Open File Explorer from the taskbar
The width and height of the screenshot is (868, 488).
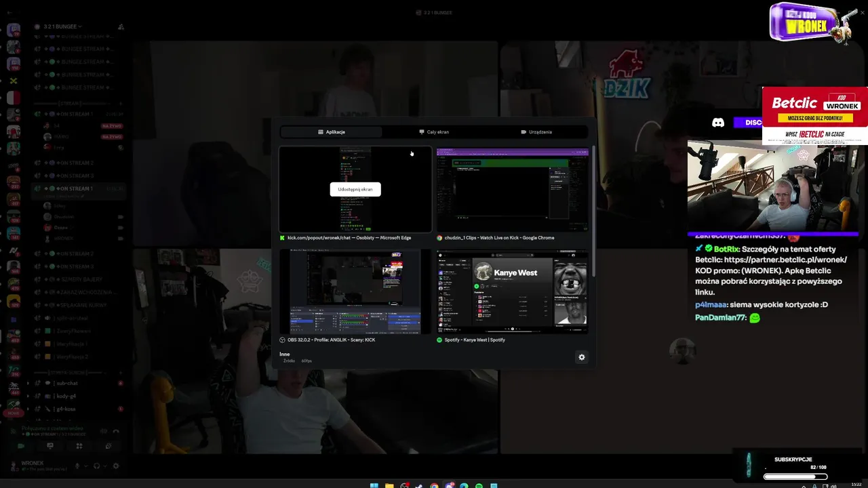389,486
